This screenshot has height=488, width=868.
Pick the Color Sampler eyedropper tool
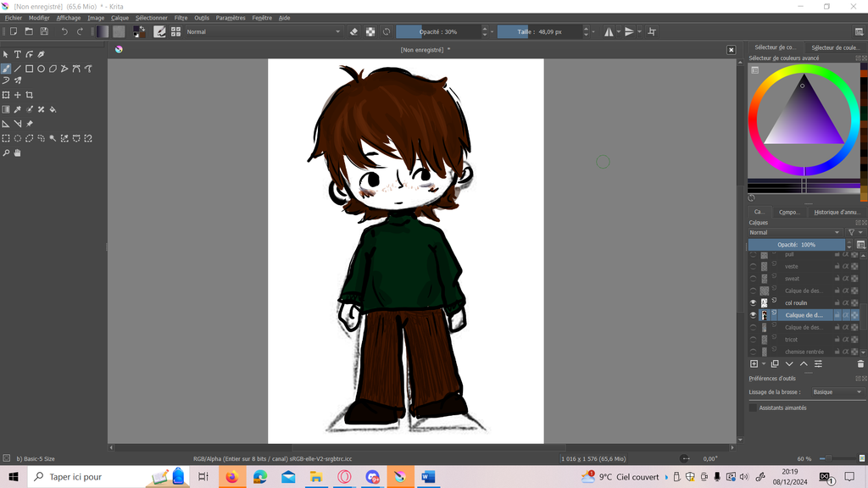point(18,109)
